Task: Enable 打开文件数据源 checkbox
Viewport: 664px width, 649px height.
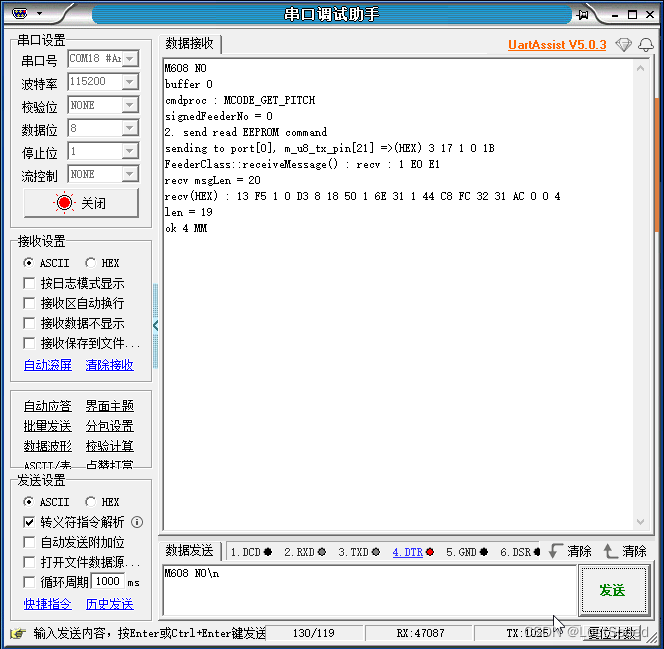Action: click(x=29, y=563)
